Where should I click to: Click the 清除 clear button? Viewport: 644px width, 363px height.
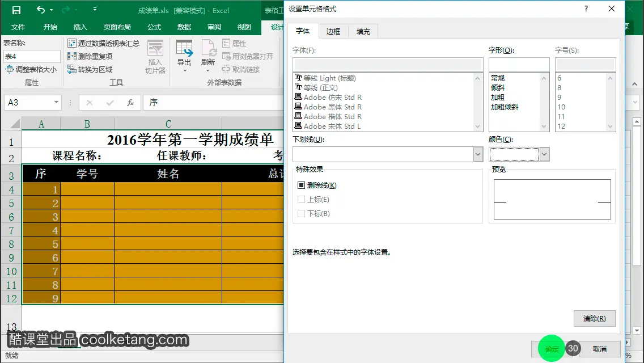coord(594,319)
